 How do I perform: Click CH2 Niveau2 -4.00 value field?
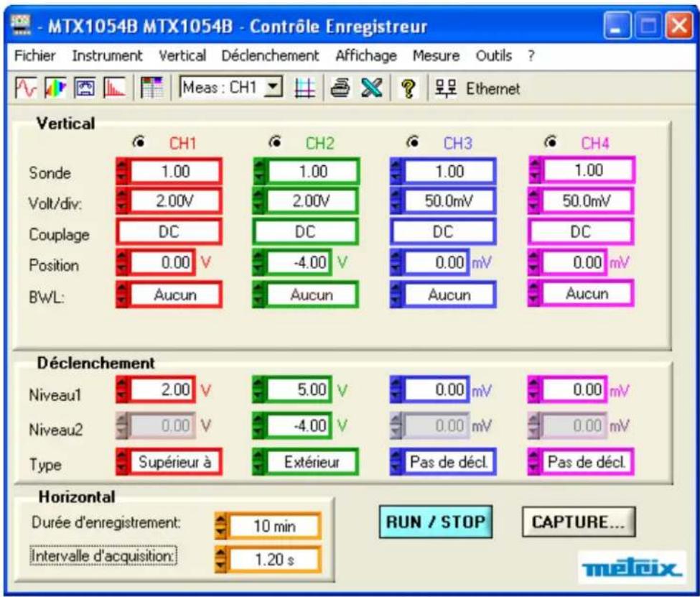(299, 425)
